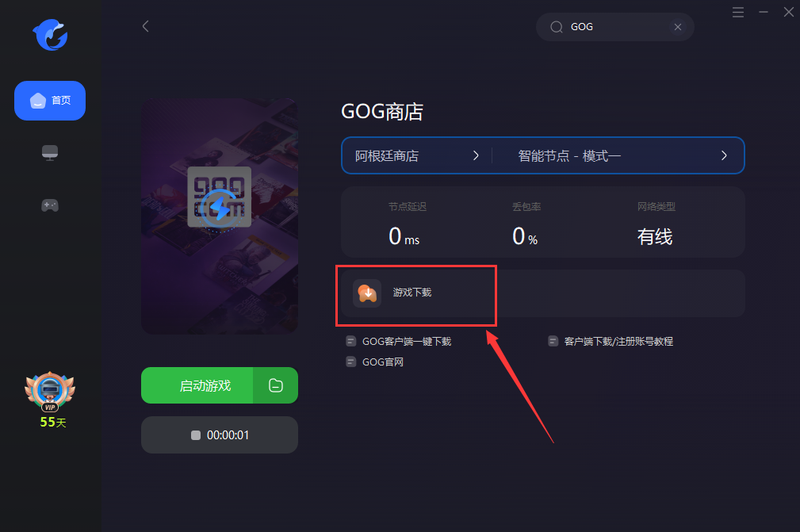The height and width of the screenshot is (532, 800).
Task: Click inside the GOG search field
Action: pyautogui.click(x=614, y=27)
